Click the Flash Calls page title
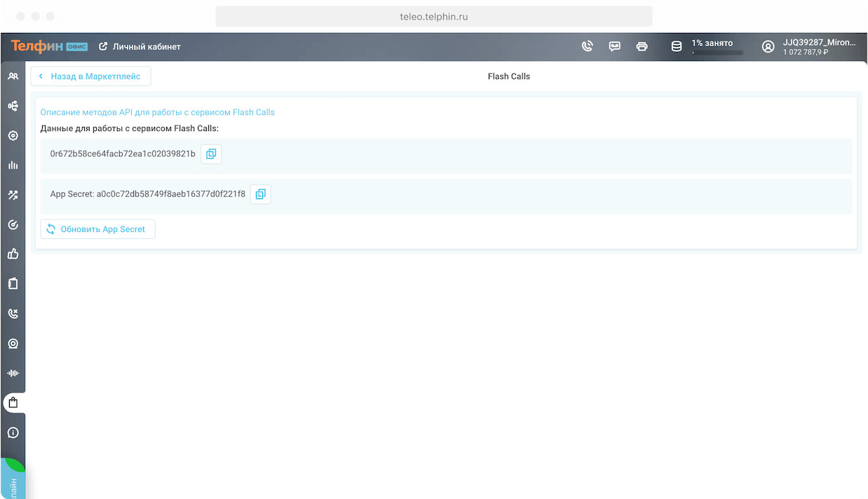868x499 pixels. [x=509, y=76]
